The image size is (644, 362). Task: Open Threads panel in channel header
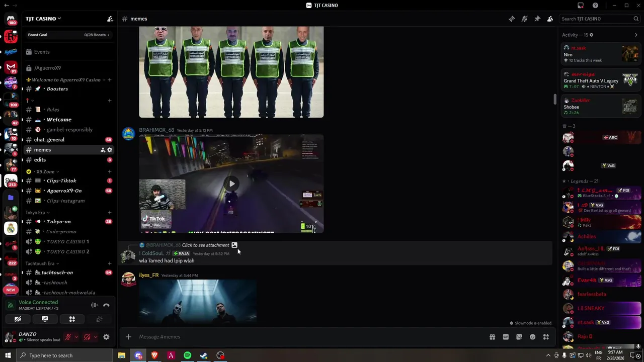512,19
